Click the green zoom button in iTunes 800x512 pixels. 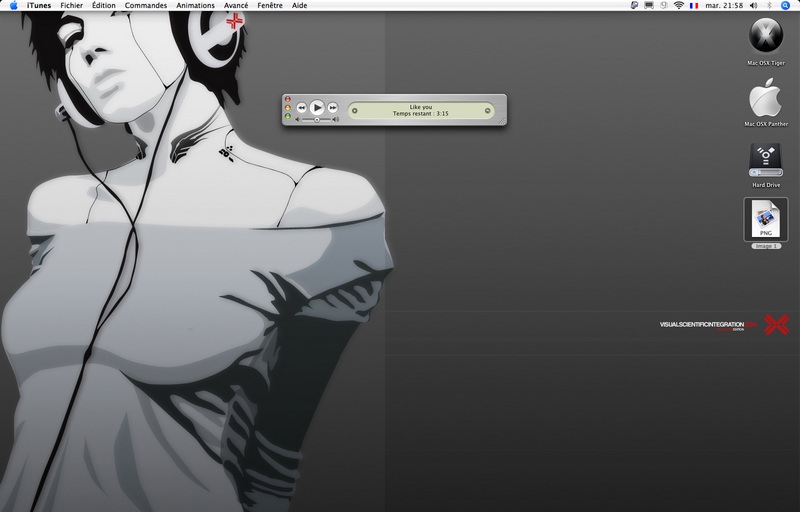[x=288, y=116]
